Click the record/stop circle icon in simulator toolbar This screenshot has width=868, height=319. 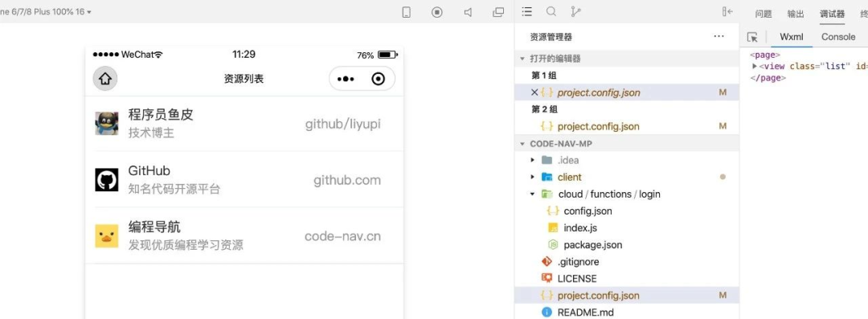click(x=437, y=12)
